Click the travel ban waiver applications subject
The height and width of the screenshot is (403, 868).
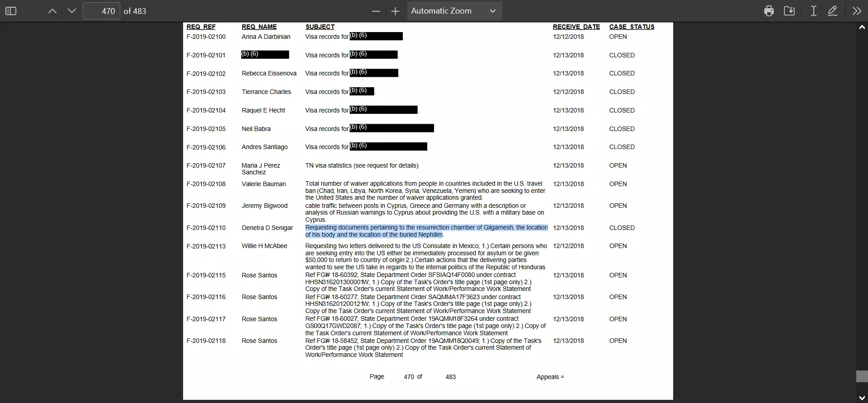[x=425, y=191]
